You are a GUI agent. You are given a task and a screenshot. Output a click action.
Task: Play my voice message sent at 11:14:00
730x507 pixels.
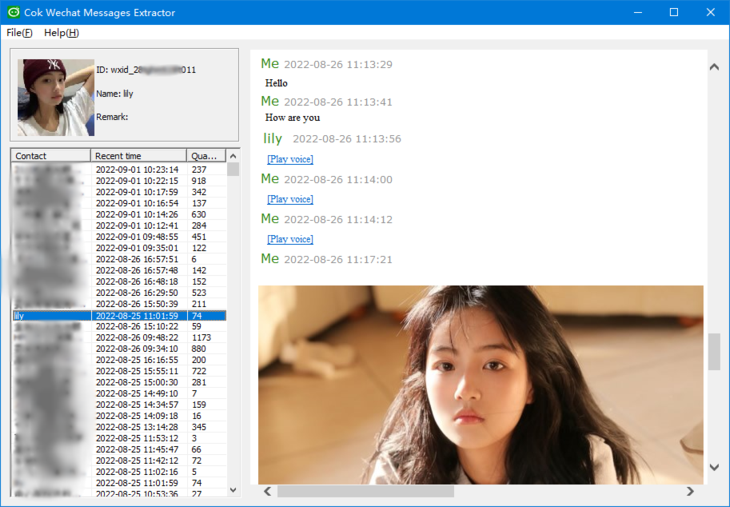[290, 200]
